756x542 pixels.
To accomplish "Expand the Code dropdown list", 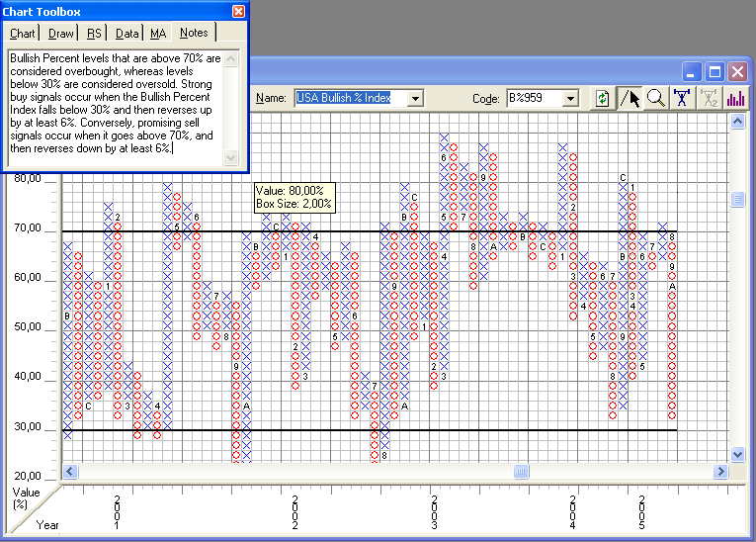I will tap(570, 98).
